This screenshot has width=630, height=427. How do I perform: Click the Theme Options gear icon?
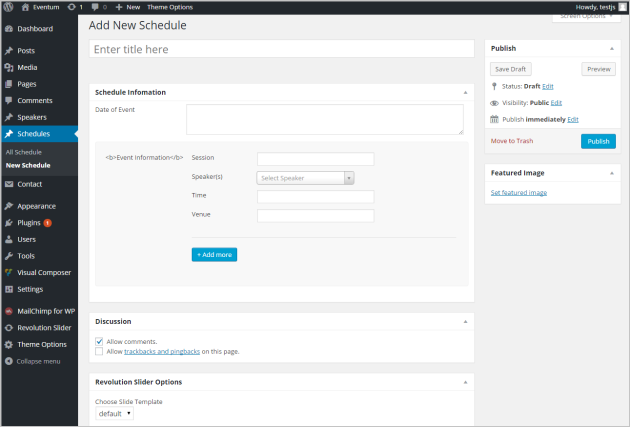click(x=9, y=344)
